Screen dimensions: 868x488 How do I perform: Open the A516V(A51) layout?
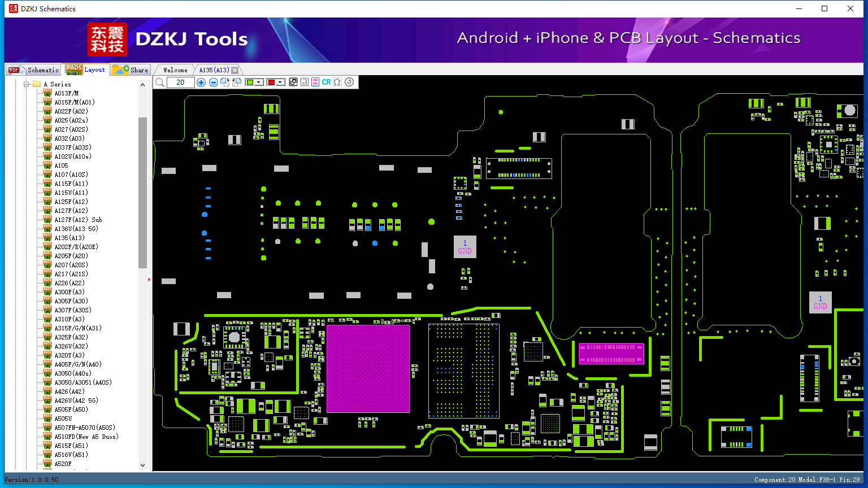coord(71,455)
